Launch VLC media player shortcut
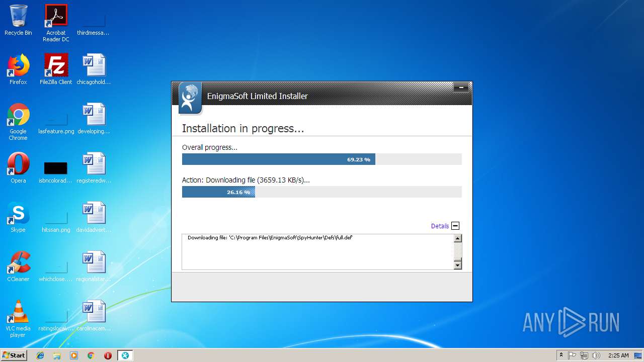Image resolution: width=644 pixels, height=362 pixels. pyautogui.click(x=18, y=319)
